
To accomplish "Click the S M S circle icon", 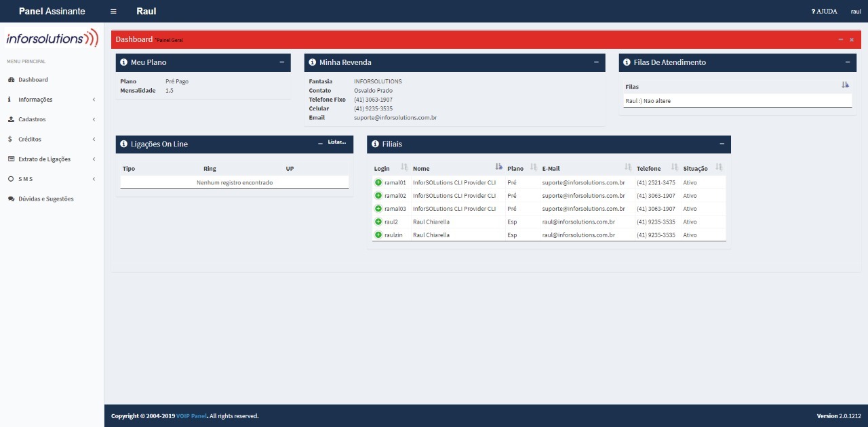I will [11, 179].
